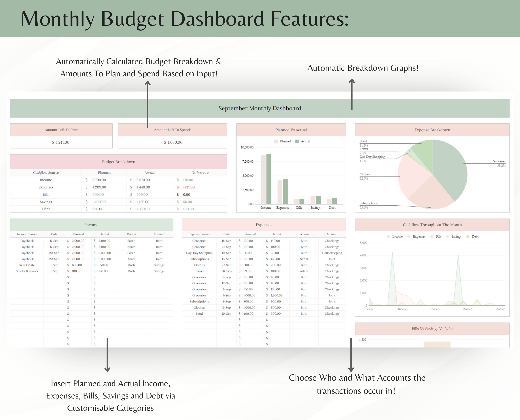Click the Difference column header
Viewport: 520px width, 420px height.
point(200,172)
